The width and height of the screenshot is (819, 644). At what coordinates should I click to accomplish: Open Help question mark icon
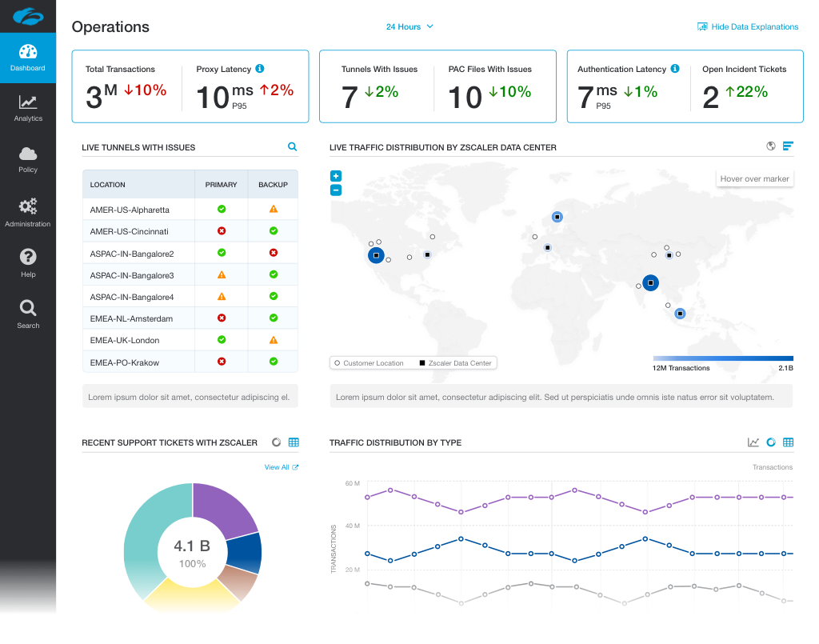28,262
